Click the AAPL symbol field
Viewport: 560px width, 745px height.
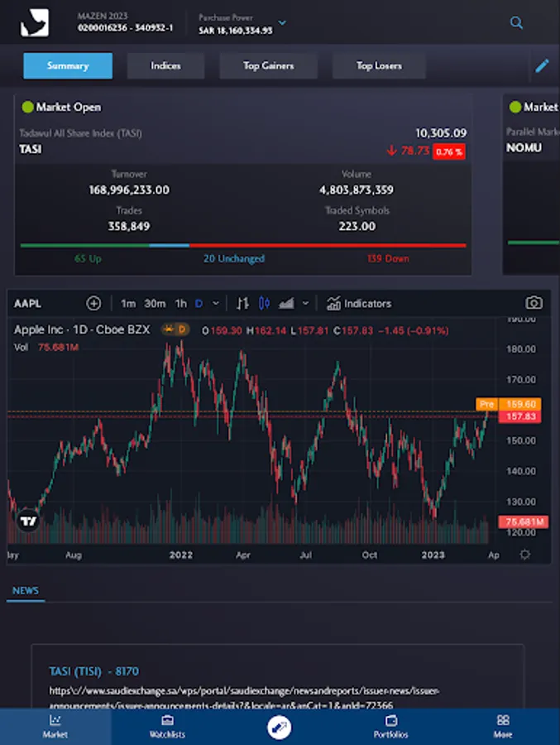point(27,303)
